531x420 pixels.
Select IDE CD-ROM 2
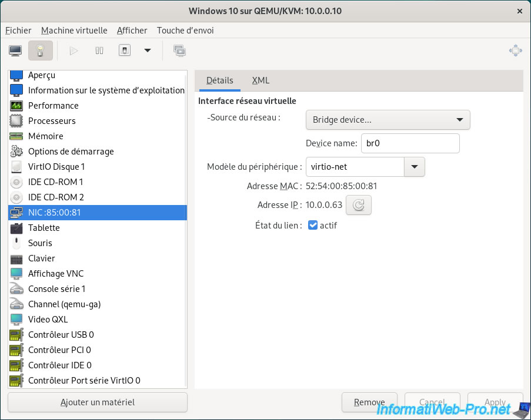pos(98,197)
